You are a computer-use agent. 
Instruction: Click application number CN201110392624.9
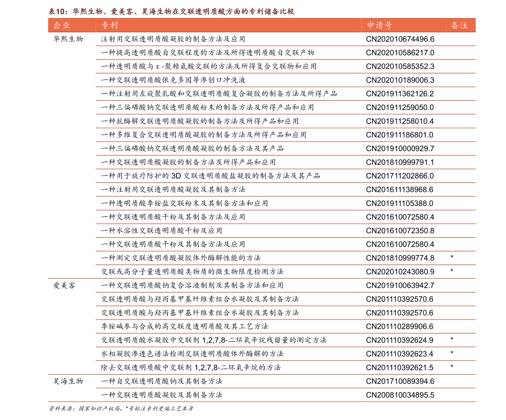coord(400,340)
